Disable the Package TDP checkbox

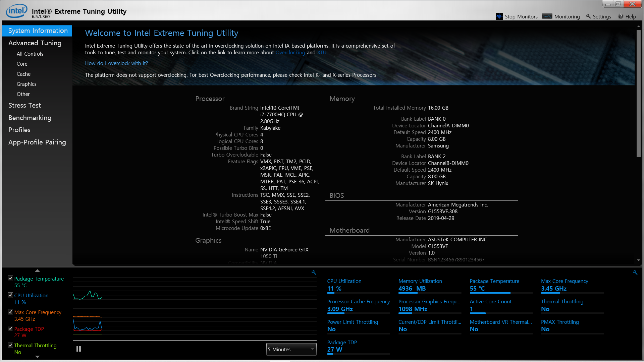10,329
